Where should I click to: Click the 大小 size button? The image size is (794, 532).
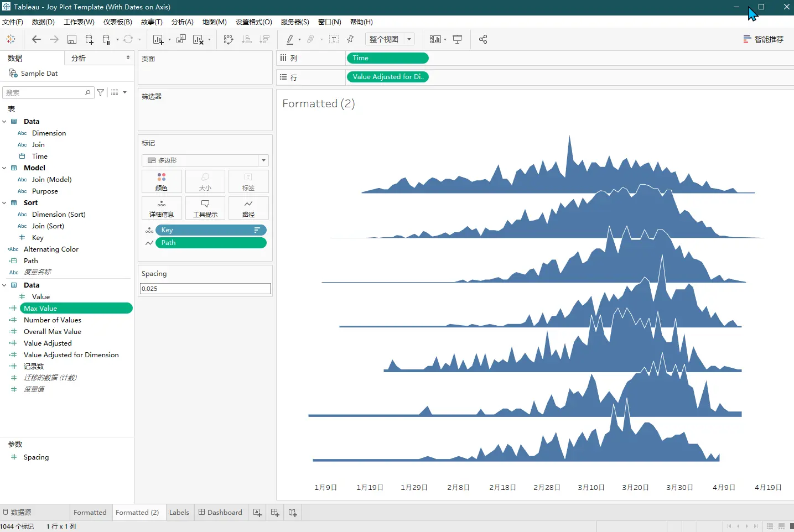point(205,181)
